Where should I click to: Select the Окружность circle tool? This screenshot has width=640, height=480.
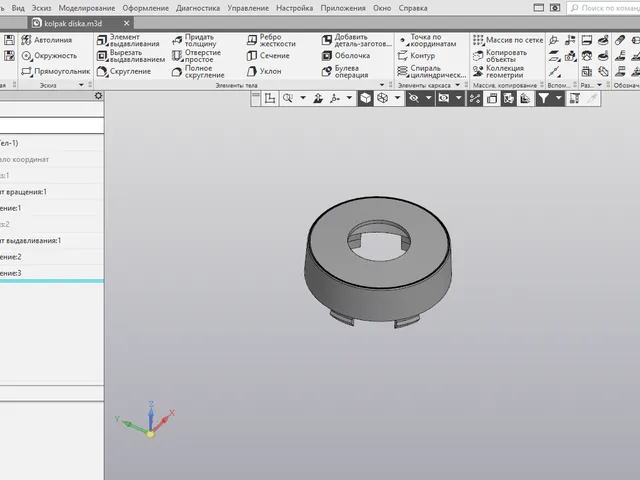(49, 56)
